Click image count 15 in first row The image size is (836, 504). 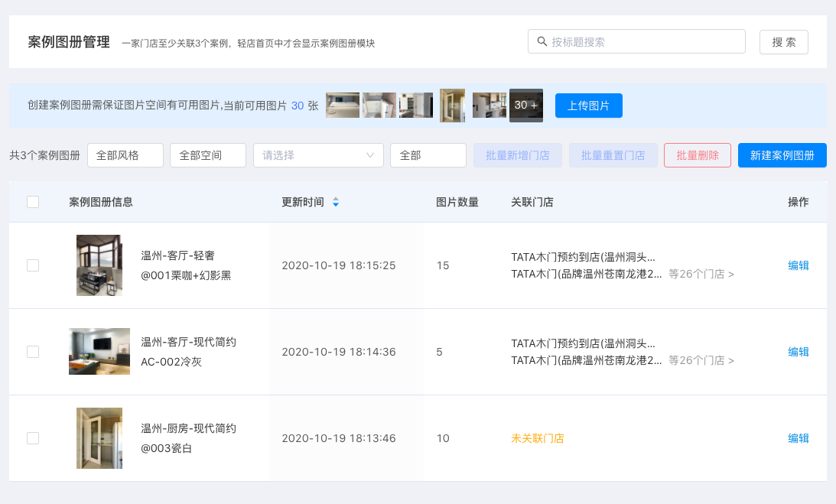(x=443, y=265)
